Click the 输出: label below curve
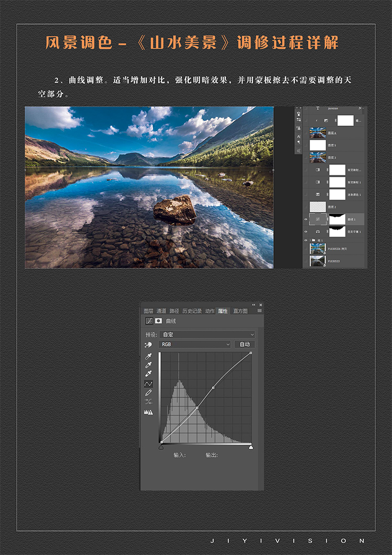 pyautogui.click(x=212, y=455)
